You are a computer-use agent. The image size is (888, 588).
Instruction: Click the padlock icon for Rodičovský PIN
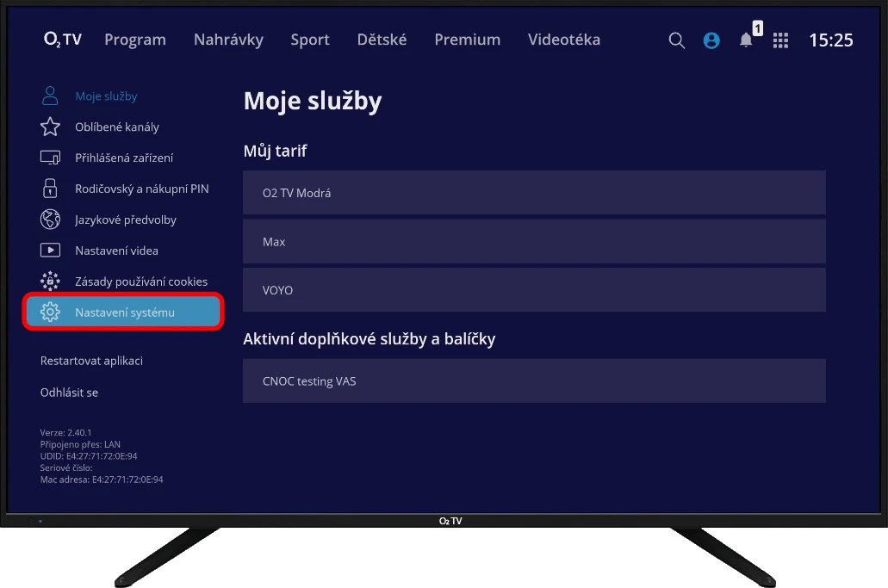[x=50, y=189]
